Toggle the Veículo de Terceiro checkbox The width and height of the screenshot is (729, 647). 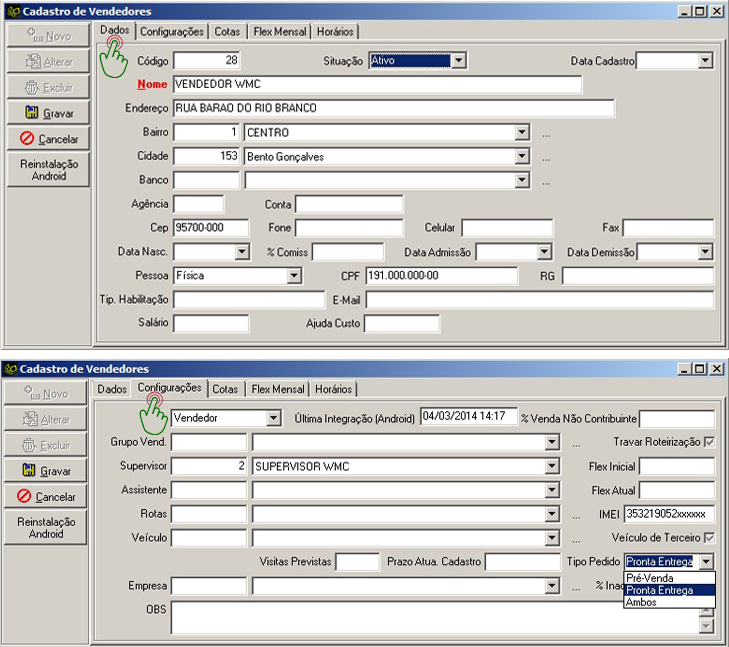pyautogui.click(x=709, y=538)
